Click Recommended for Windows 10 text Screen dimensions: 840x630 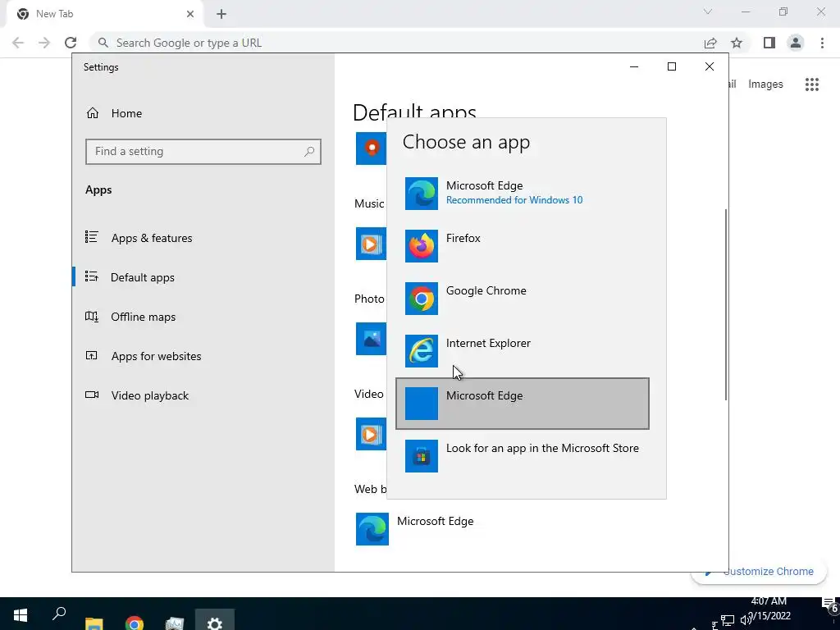pyautogui.click(x=514, y=200)
